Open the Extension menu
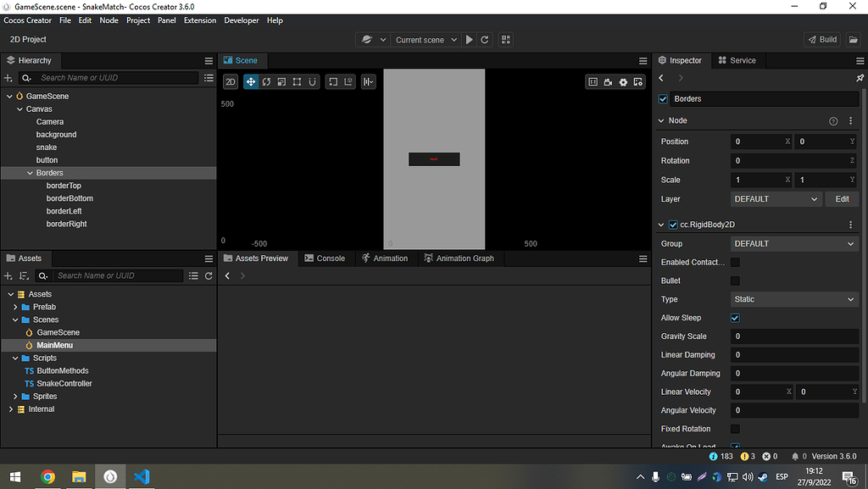Image resolution: width=868 pixels, height=489 pixels. (x=200, y=20)
